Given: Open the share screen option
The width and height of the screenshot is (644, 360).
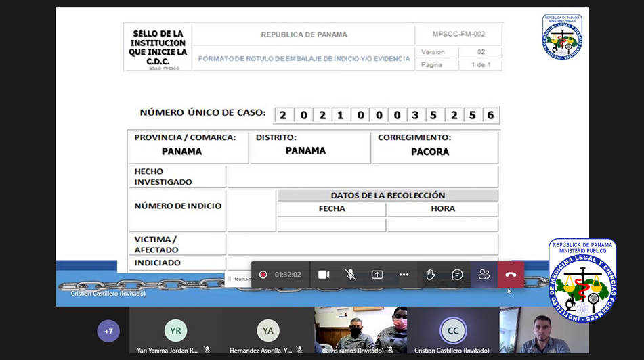Looking at the screenshot, I should coord(377,275).
